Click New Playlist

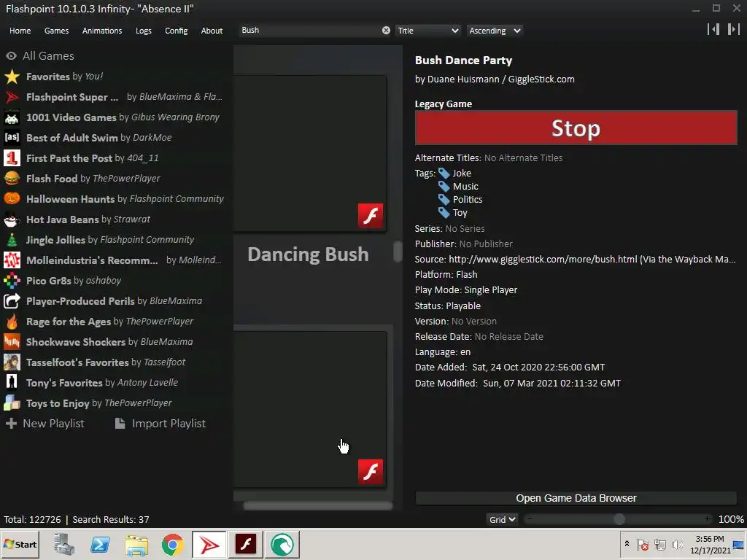coord(44,424)
